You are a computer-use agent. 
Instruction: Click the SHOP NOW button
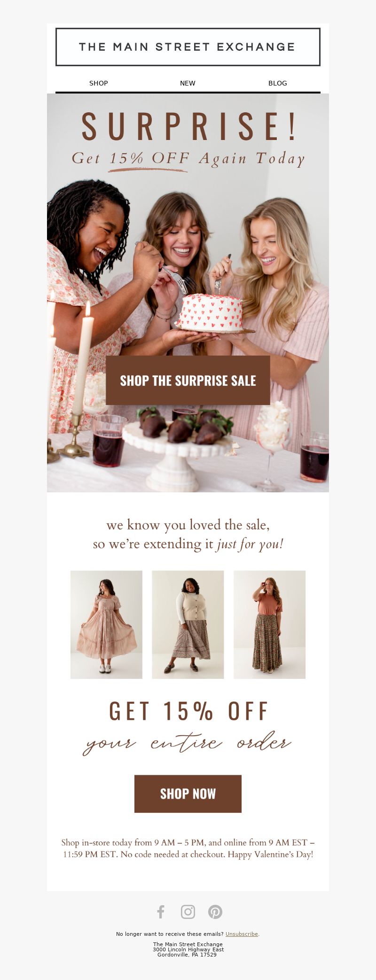click(x=188, y=793)
